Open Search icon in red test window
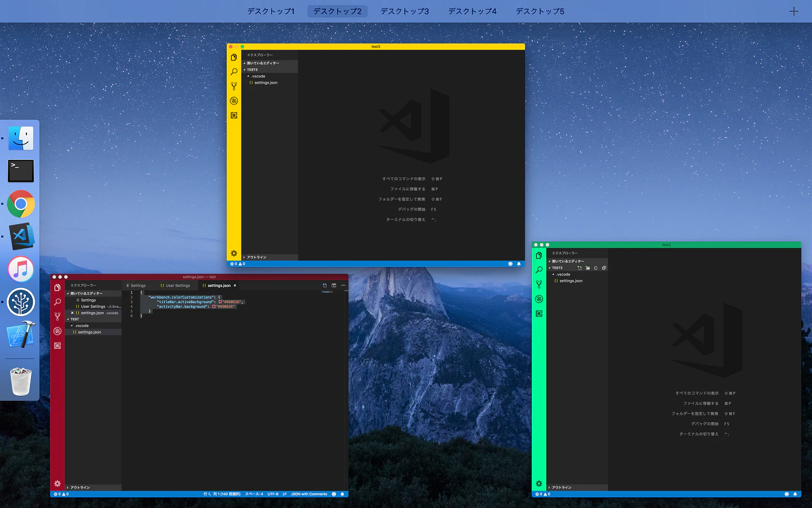The height and width of the screenshot is (508, 812). (58, 302)
